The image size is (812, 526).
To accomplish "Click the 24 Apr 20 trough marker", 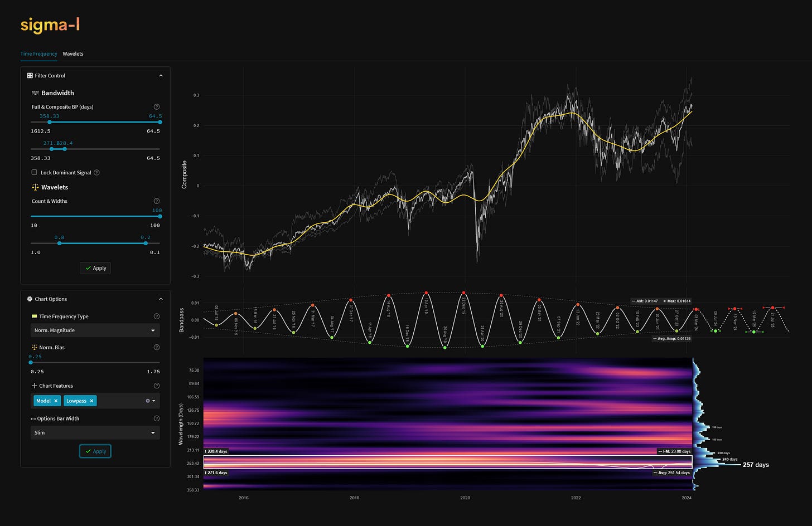I will 483,346.
